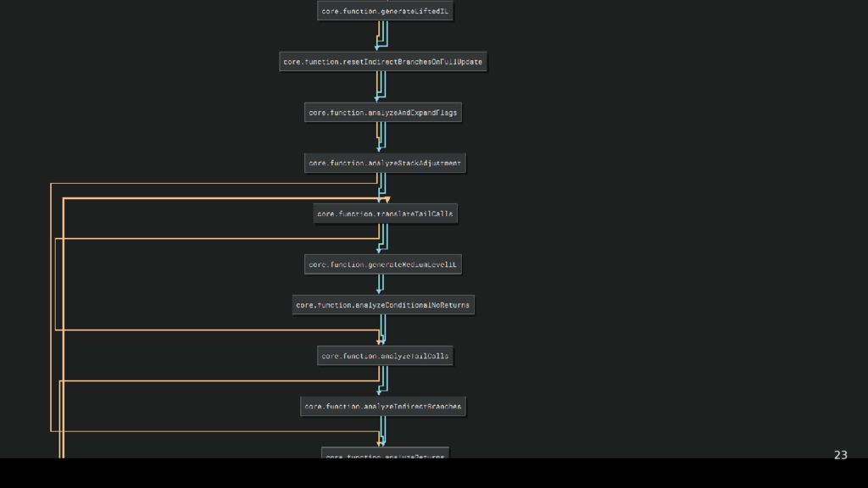Select the analyzeAndExpandFlags node
Viewport: 868px width, 488px height.
click(383, 113)
